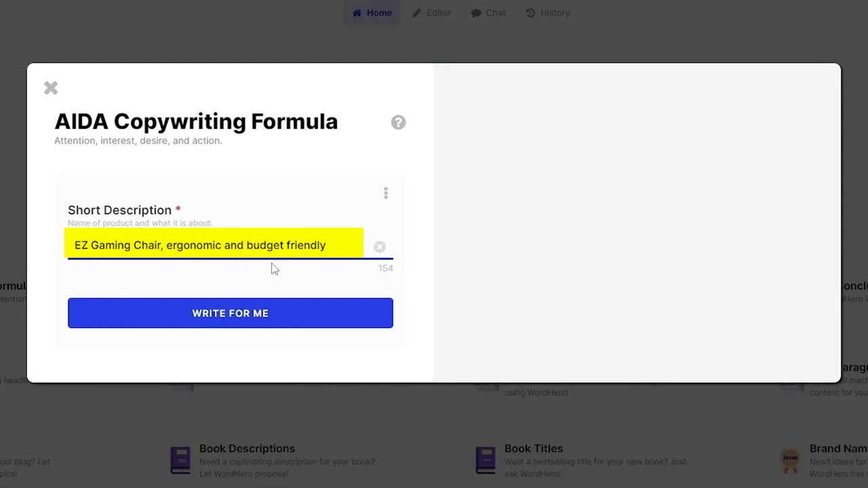Close the AIDA Copywriting Formula dialog

[x=50, y=87]
